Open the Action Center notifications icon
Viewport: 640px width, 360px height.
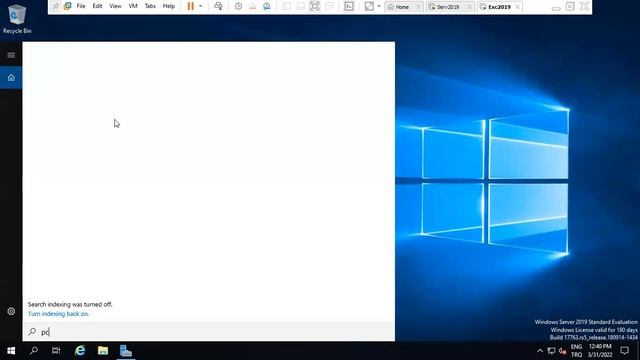click(x=624, y=351)
